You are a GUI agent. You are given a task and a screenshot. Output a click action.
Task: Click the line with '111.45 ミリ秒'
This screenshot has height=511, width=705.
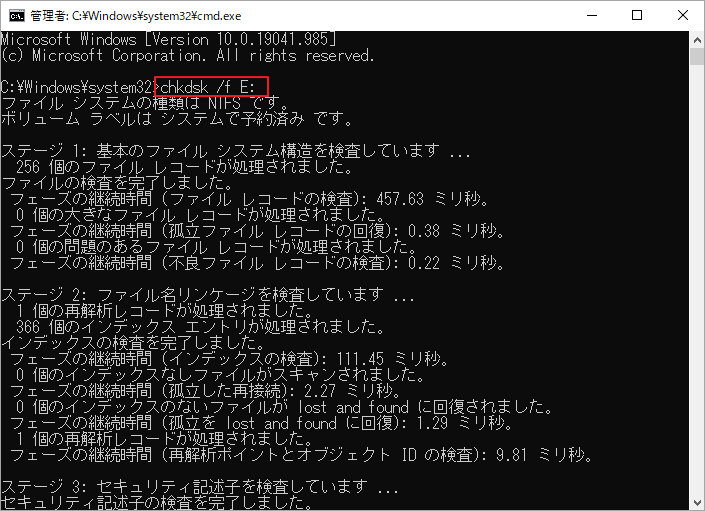click(x=230, y=360)
